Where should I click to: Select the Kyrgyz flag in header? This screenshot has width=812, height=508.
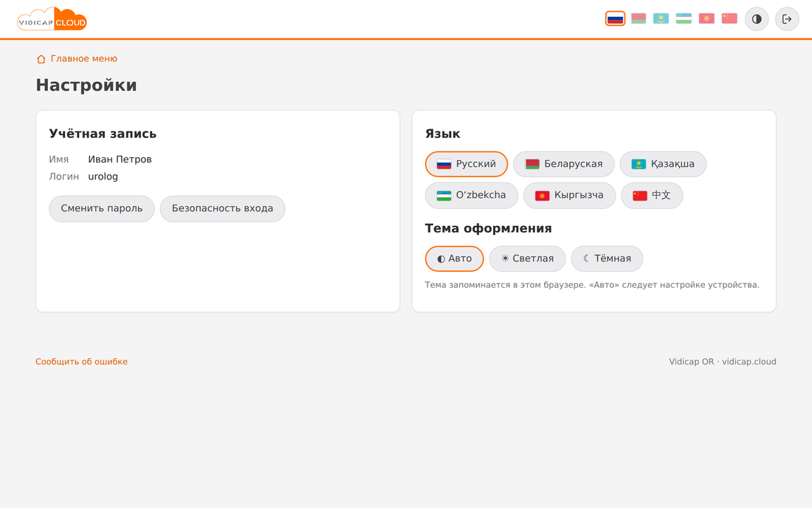pyautogui.click(x=706, y=18)
